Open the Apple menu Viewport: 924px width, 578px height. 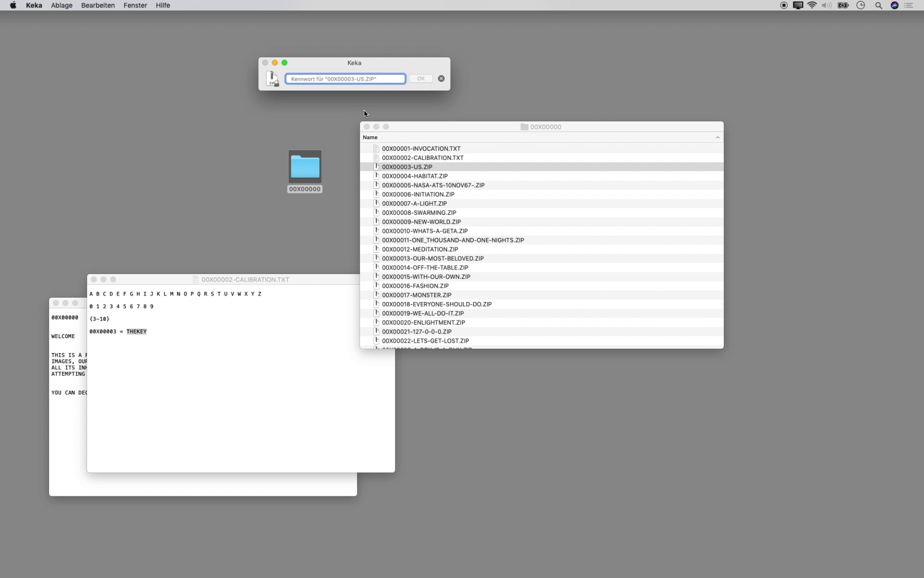click(13, 6)
